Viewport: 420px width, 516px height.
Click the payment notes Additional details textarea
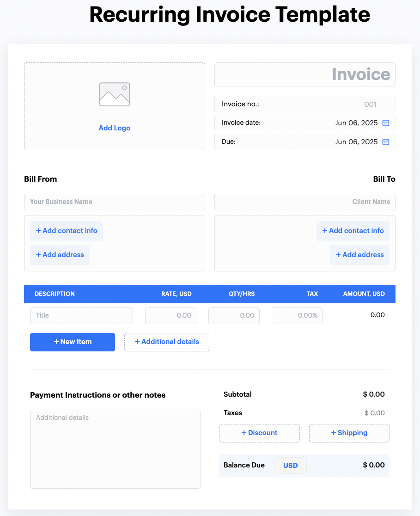[115, 448]
